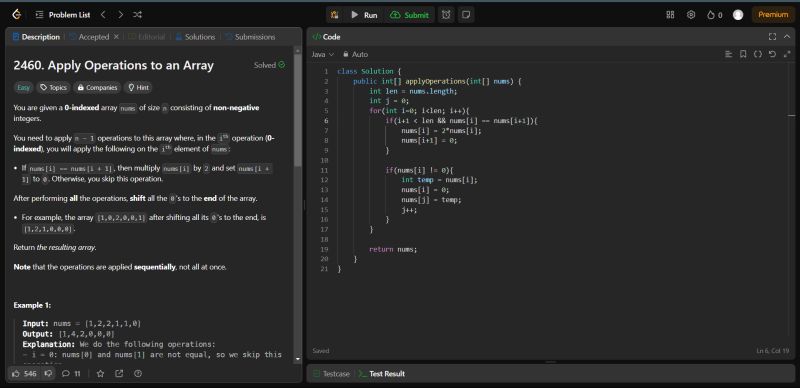Open the comments count 11
The image size is (800, 388).
[71, 374]
